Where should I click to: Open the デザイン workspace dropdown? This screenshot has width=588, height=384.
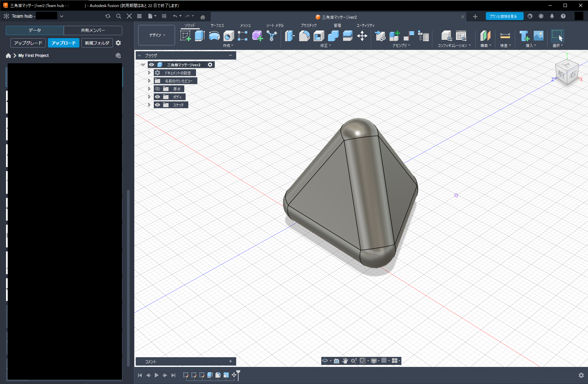(x=156, y=35)
